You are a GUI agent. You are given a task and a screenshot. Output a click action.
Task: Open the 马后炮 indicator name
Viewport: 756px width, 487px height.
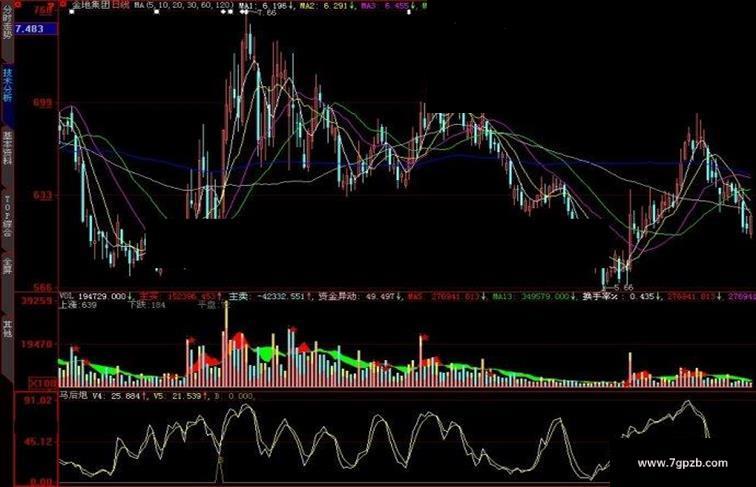[x=73, y=396]
